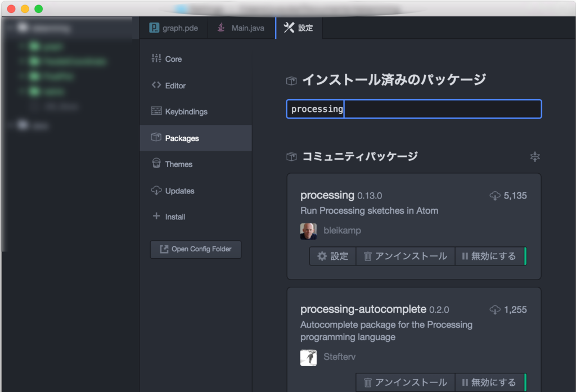The width and height of the screenshot is (576, 392).
Task: Click the graph.pde Processing file icon
Action: [154, 28]
